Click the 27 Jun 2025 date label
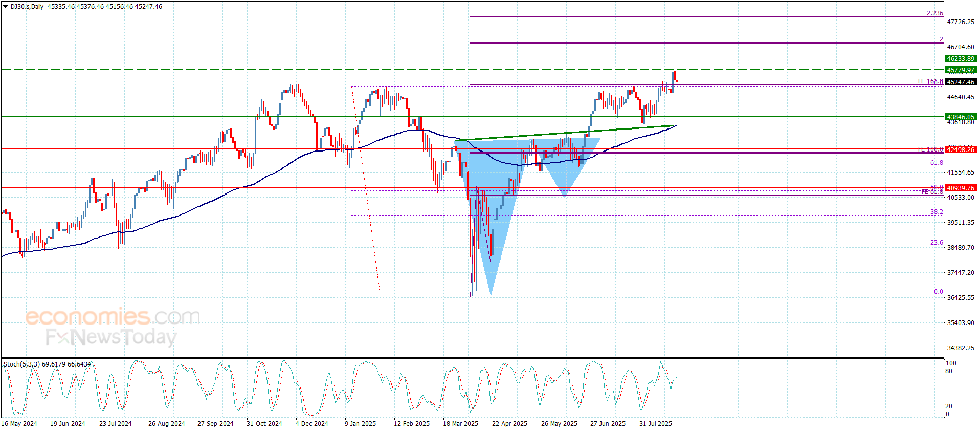This screenshot has height=430, width=980. [x=608, y=424]
